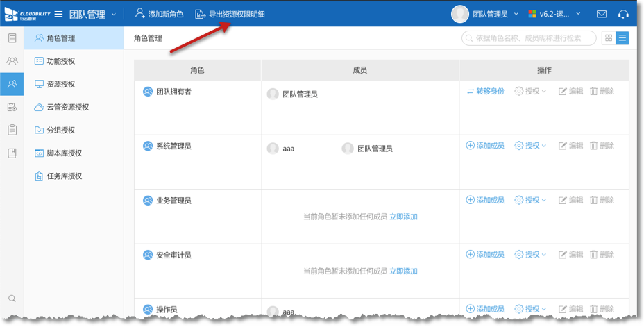
Task: Select 分组授权 in the side menu
Action: 74,131
